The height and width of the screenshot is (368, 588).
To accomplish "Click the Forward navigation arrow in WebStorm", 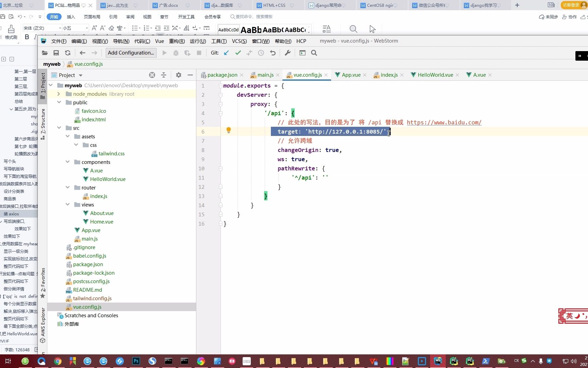I will click(94, 53).
